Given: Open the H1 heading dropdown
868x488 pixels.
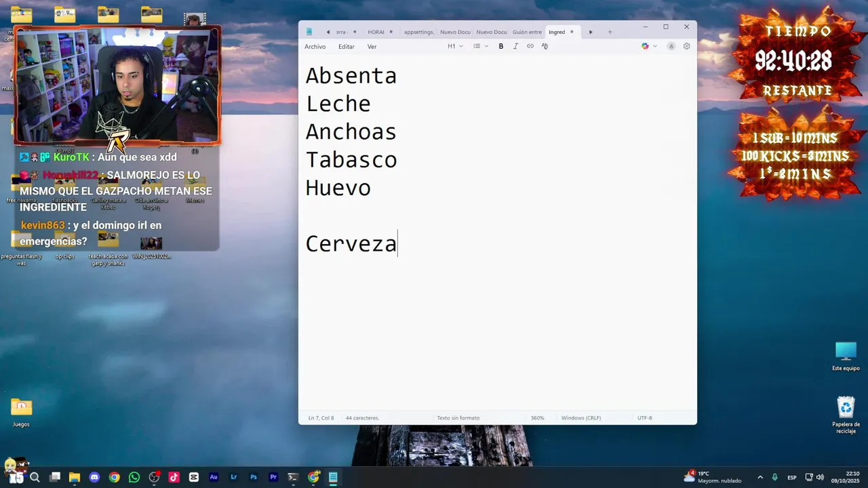Looking at the screenshot, I should 455,46.
